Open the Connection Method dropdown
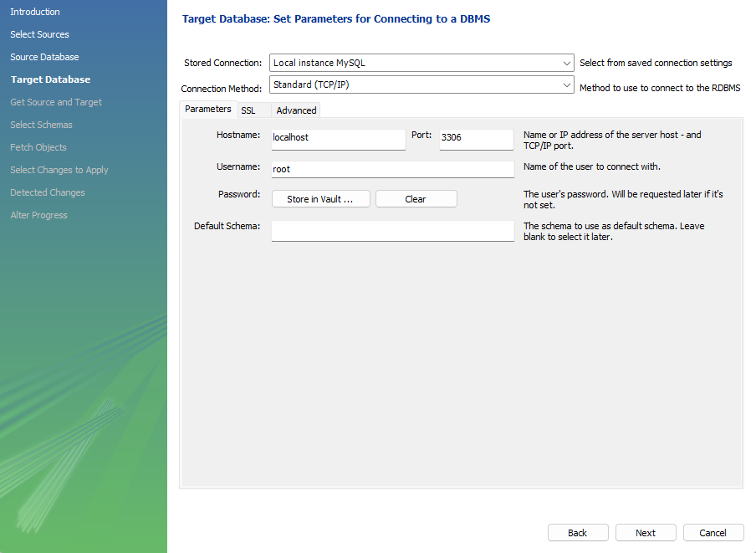 coord(421,84)
